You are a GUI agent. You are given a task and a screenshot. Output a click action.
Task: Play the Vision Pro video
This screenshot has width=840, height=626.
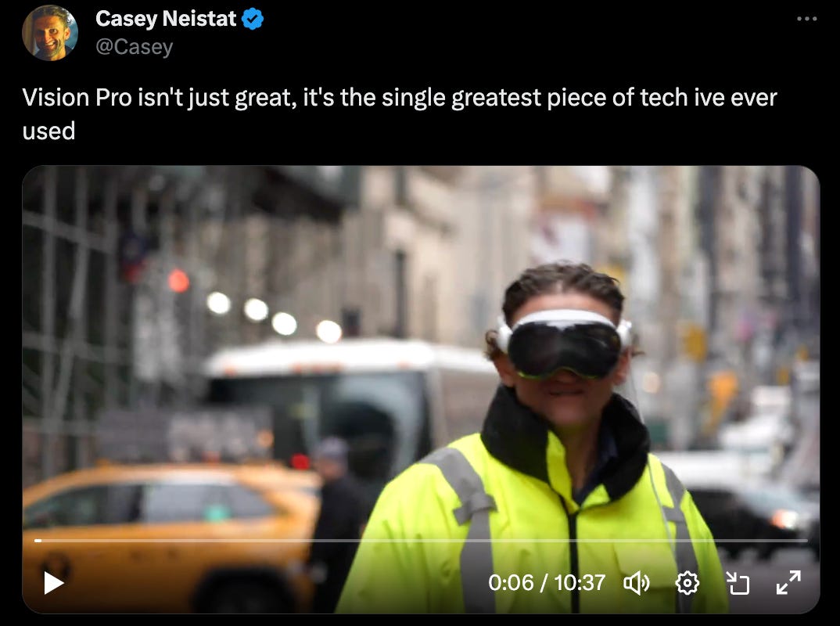click(x=53, y=583)
